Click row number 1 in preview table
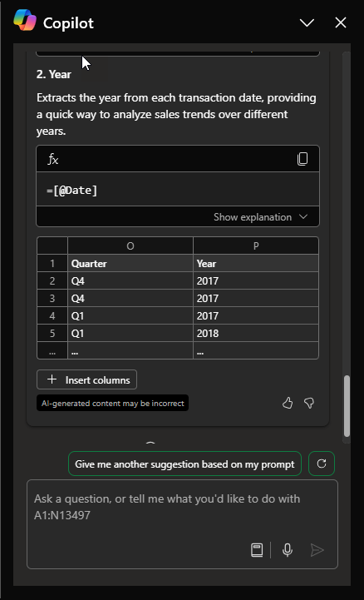The height and width of the screenshot is (600, 364). (52, 263)
